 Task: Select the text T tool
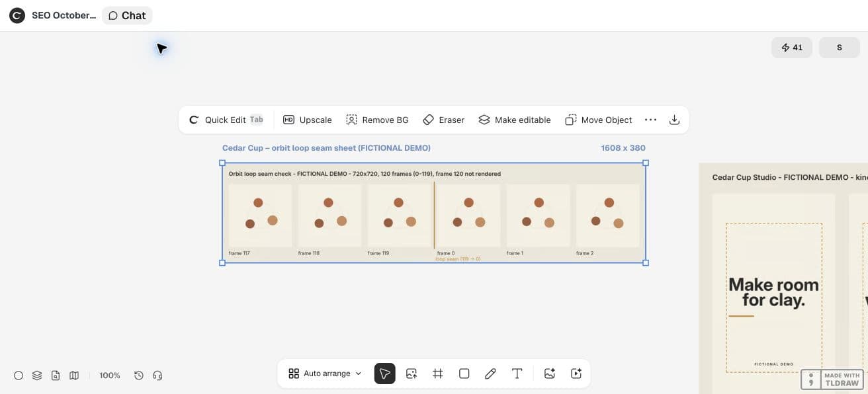[517, 374]
